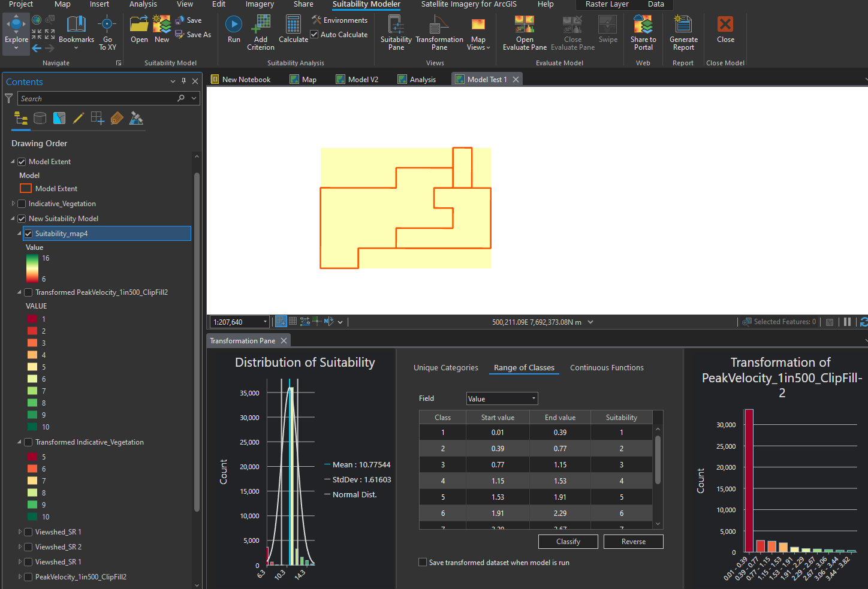868x589 pixels.
Task: Click the 0.39 end value cell for class 1
Action: (x=560, y=433)
